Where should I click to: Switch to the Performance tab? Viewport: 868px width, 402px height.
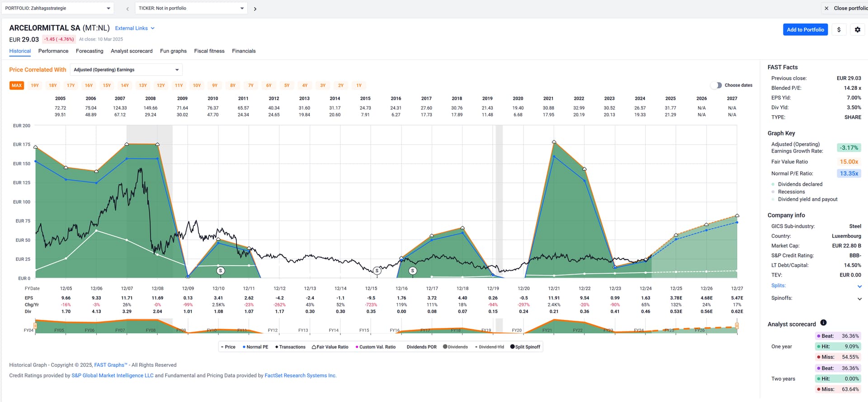tap(53, 51)
